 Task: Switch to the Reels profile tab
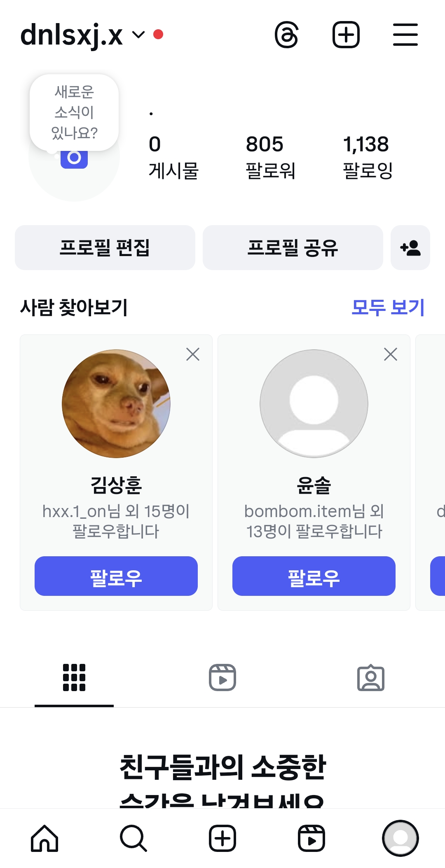pyautogui.click(x=222, y=677)
